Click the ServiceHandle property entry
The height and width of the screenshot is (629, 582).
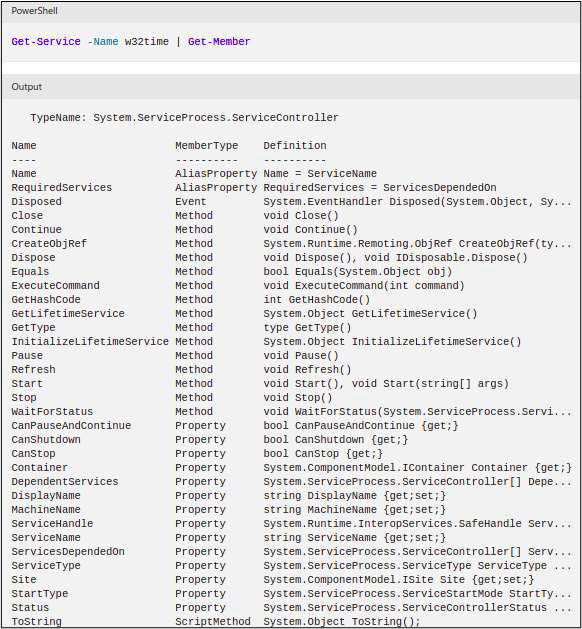coord(291,523)
